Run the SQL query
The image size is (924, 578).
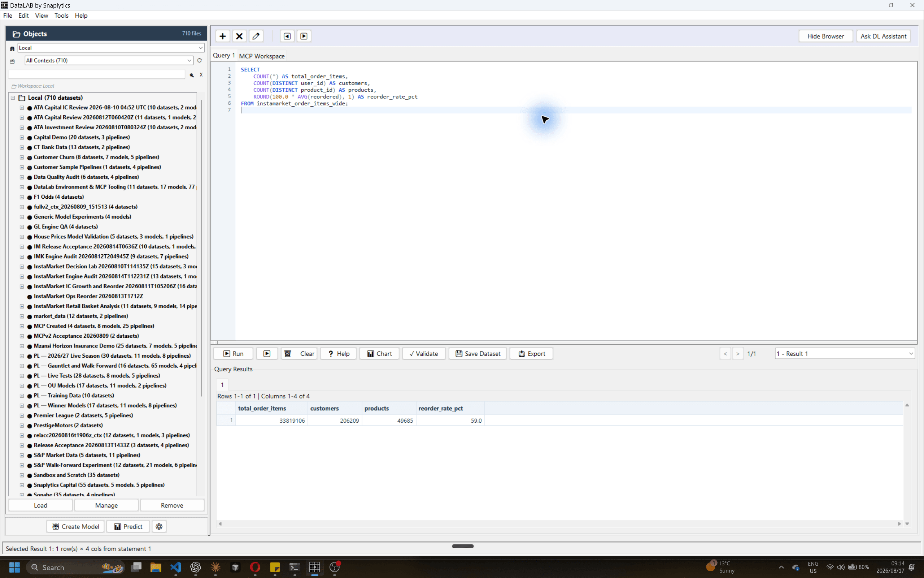233,354
